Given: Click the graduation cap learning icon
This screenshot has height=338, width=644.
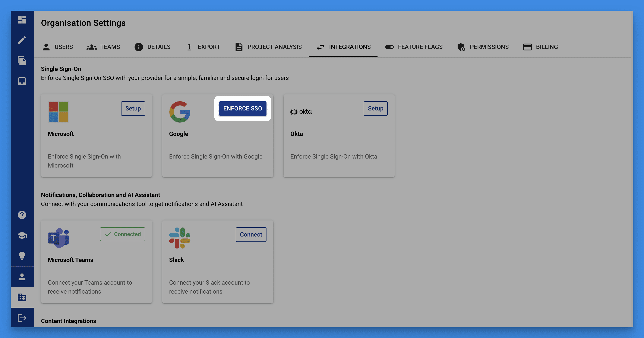Looking at the screenshot, I should [22, 235].
